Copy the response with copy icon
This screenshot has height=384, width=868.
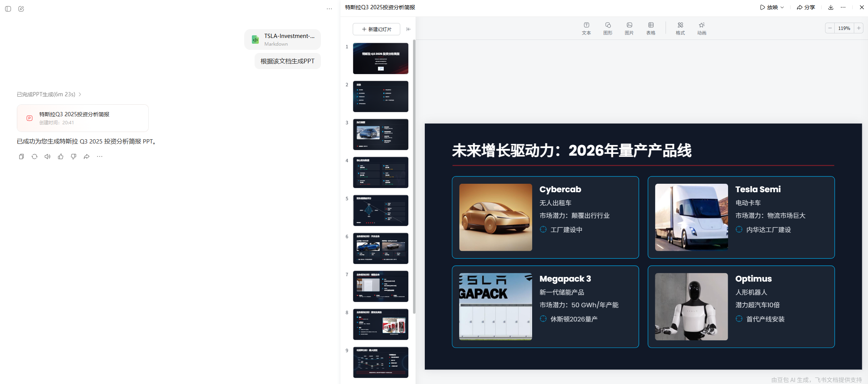(x=21, y=157)
